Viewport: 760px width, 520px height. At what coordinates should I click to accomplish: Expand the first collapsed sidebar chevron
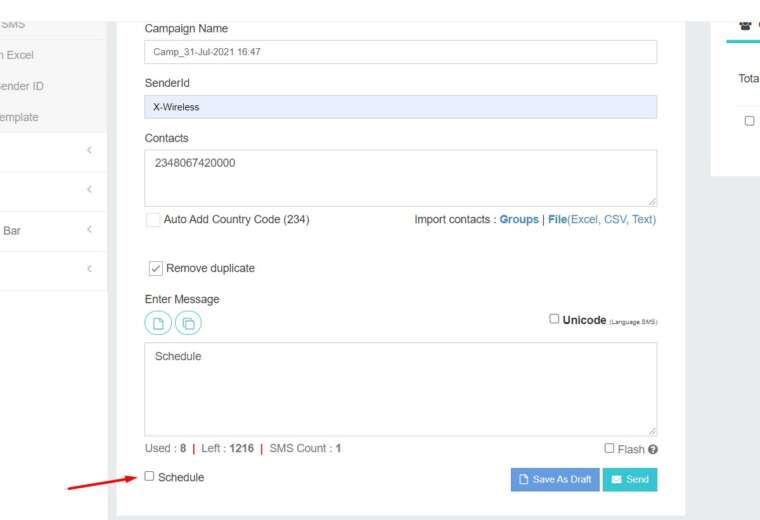click(89, 150)
